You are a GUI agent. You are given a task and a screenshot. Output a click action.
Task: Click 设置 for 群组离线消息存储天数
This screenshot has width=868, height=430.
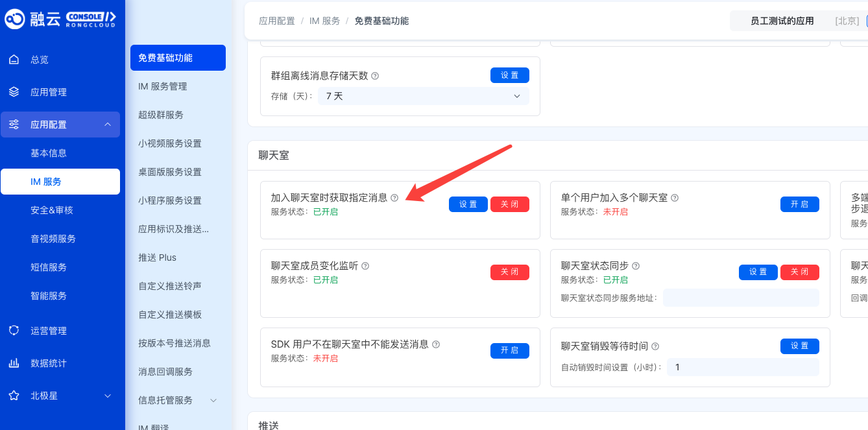pyautogui.click(x=510, y=75)
